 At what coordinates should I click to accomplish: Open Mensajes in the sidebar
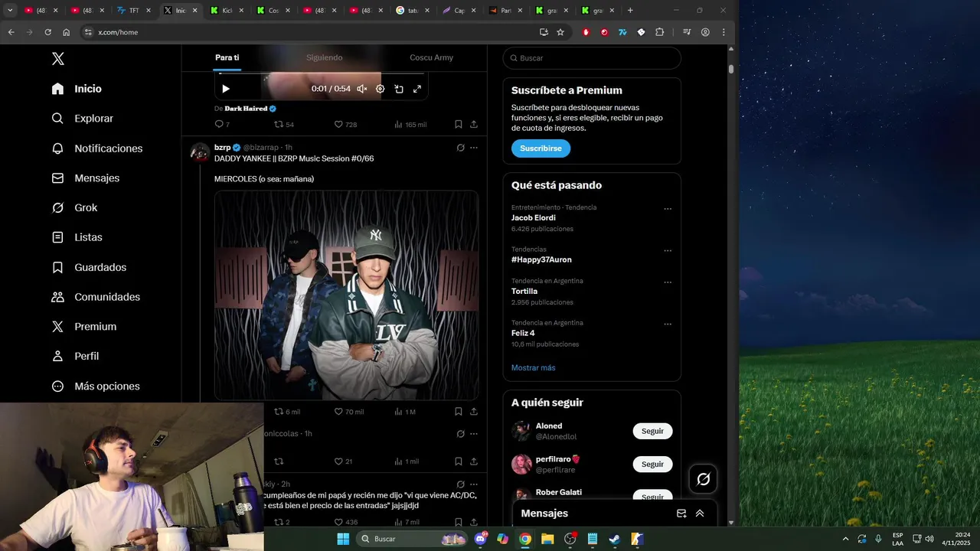[x=86, y=178]
